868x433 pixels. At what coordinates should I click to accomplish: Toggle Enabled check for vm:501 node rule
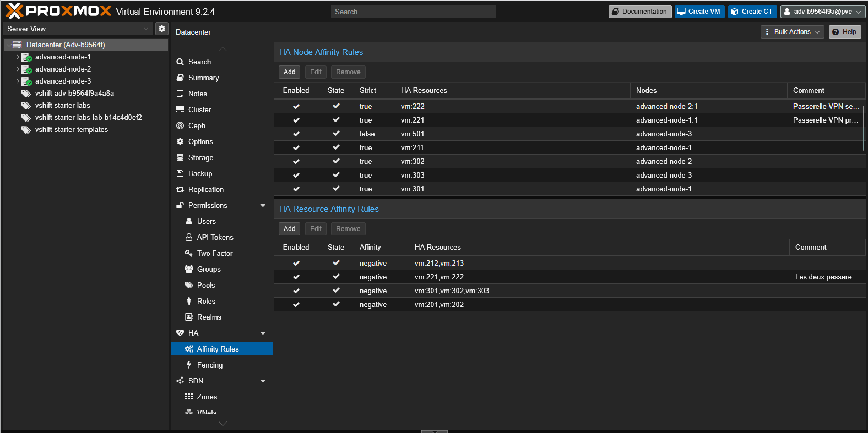(x=296, y=134)
